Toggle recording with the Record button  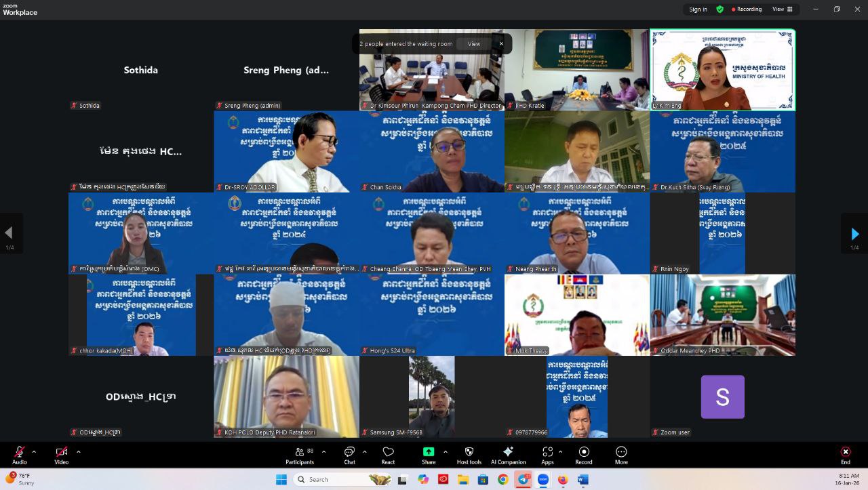point(584,455)
